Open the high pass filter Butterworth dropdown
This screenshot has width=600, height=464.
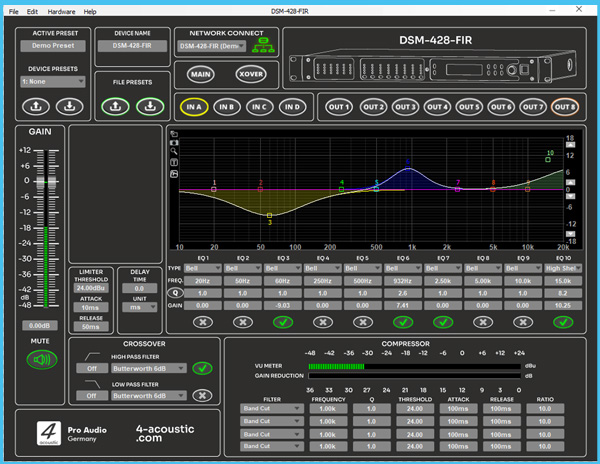(x=147, y=368)
